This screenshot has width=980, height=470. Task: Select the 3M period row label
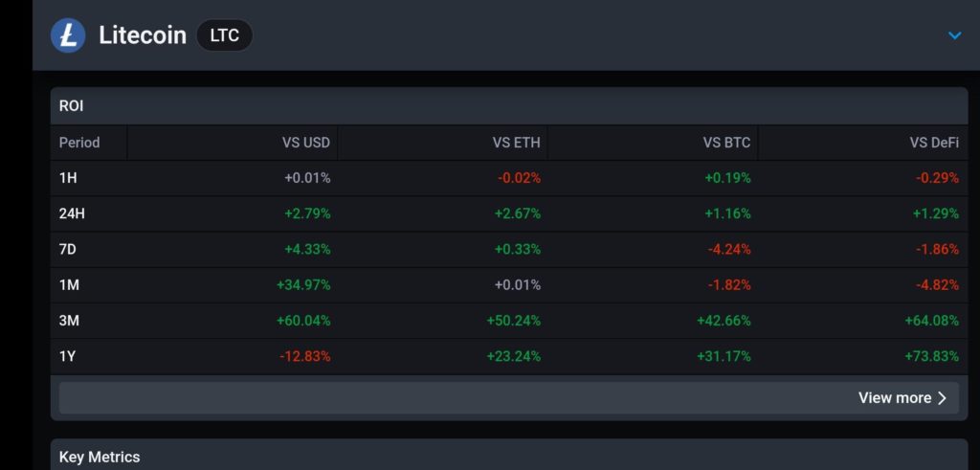[x=69, y=321]
